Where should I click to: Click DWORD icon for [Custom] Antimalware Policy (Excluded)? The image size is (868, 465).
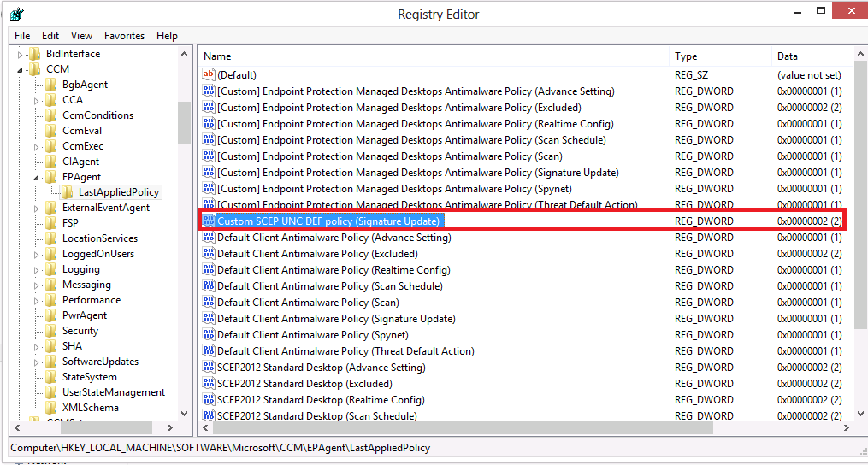208,108
